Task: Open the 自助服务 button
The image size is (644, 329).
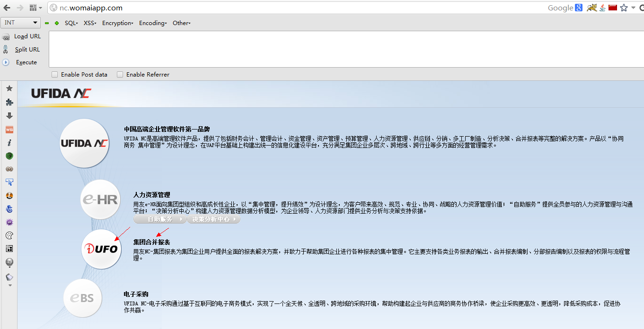Action: [160, 219]
